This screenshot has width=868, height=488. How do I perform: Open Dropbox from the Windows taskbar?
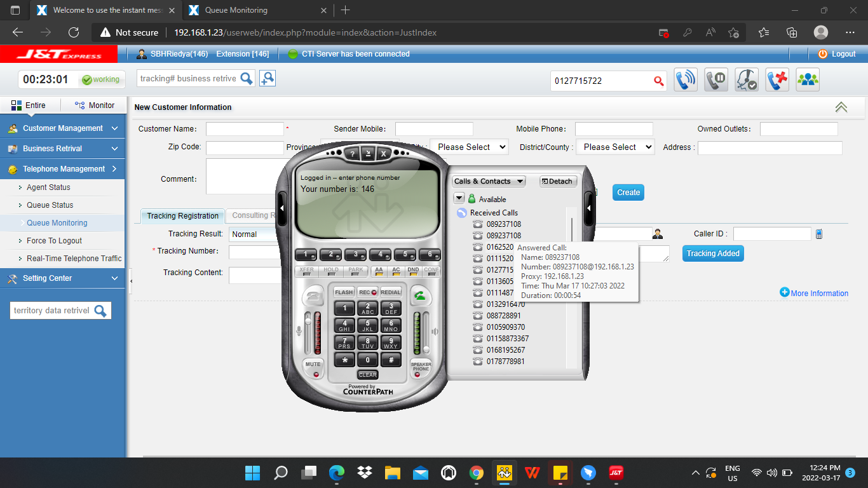[x=365, y=473]
